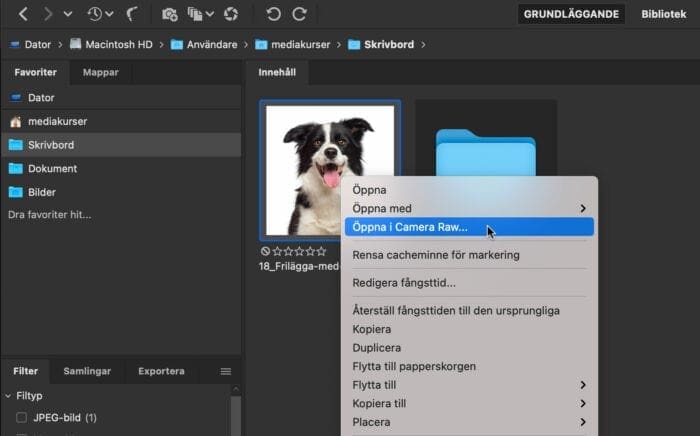Select the Exportera panel tab
The width and height of the screenshot is (700, 436).
point(161,371)
